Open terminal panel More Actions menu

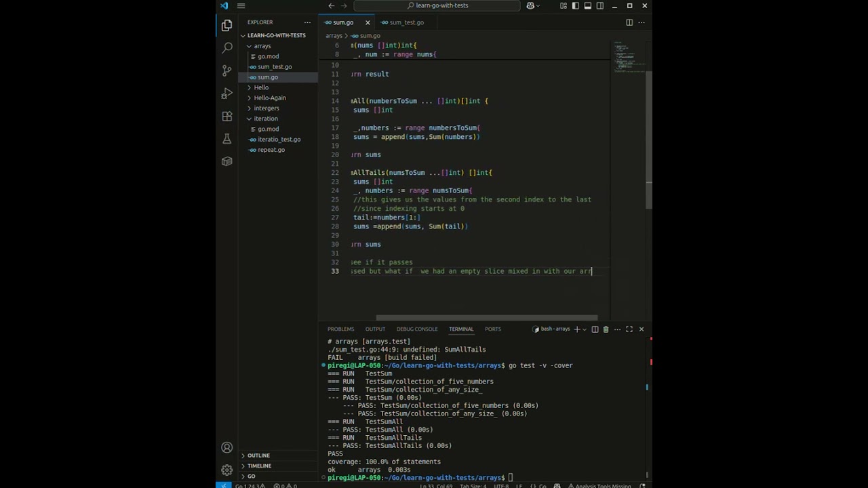click(617, 329)
